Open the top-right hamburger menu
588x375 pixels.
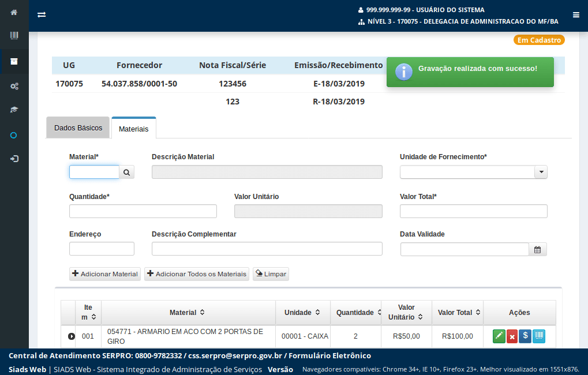pyautogui.click(x=576, y=15)
